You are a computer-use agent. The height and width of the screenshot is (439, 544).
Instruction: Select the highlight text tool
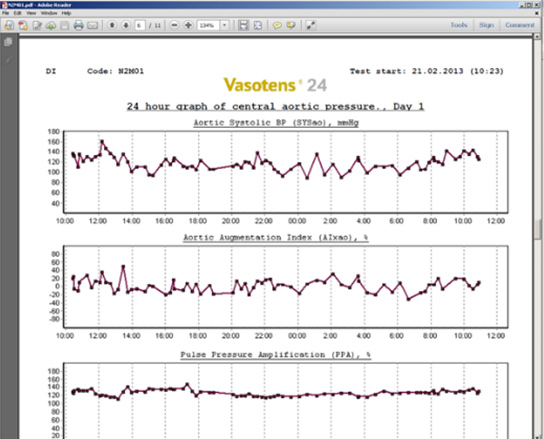(x=291, y=25)
